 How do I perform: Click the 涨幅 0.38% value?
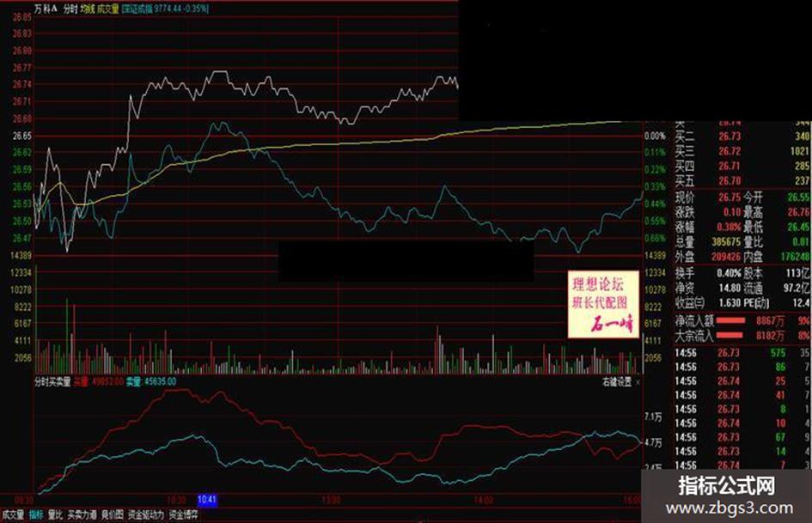pos(729,227)
